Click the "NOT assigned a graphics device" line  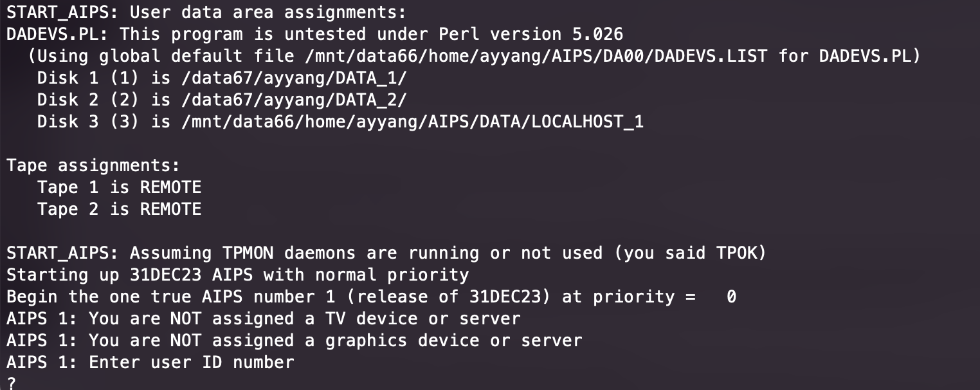pos(335,340)
